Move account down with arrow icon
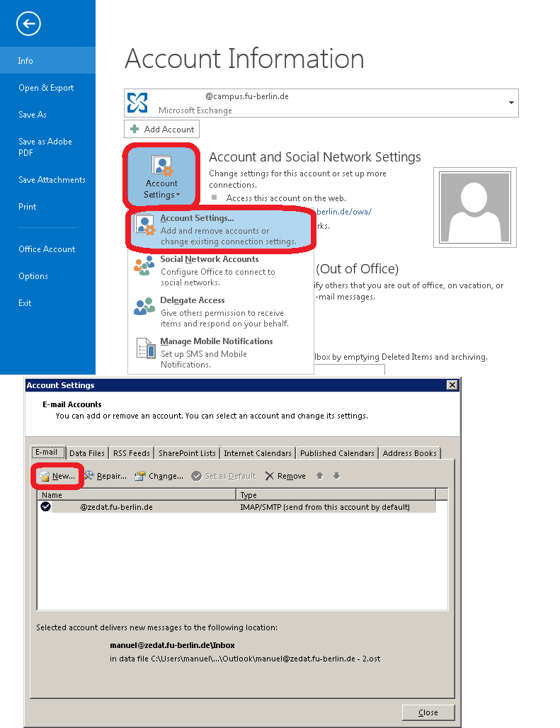Viewport: 560px width, 728px height. 337,476
